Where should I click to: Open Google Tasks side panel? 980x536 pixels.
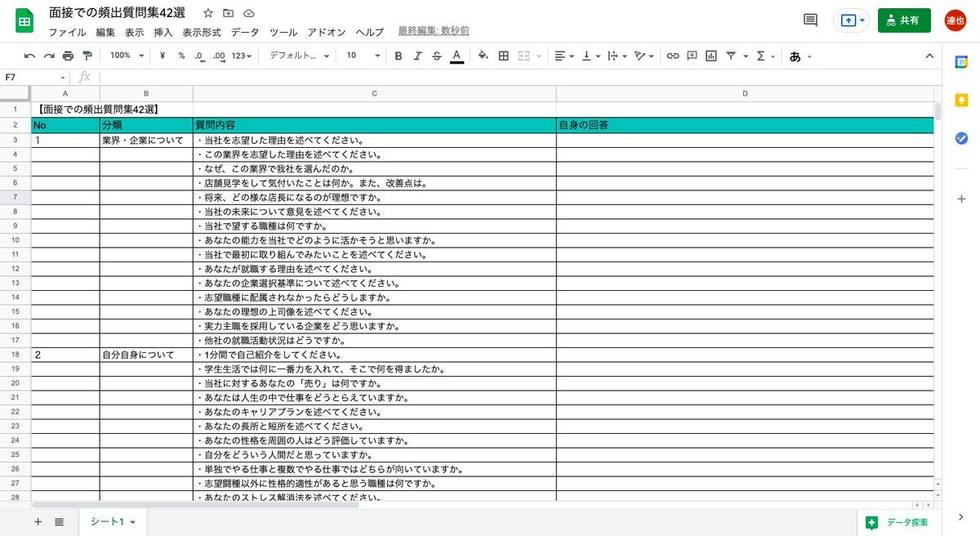coord(961,138)
